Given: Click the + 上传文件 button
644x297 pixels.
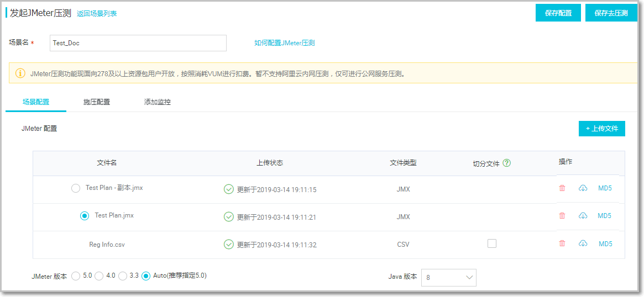Looking at the screenshot, I should pos(601,129).
